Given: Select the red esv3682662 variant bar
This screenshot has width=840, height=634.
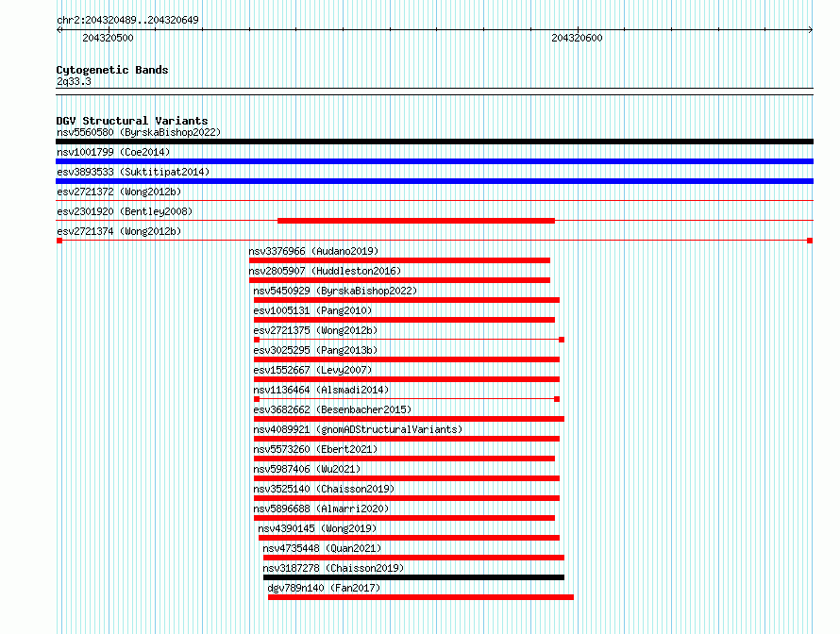Looking at the screenshot, I should (x=410, y=419).
